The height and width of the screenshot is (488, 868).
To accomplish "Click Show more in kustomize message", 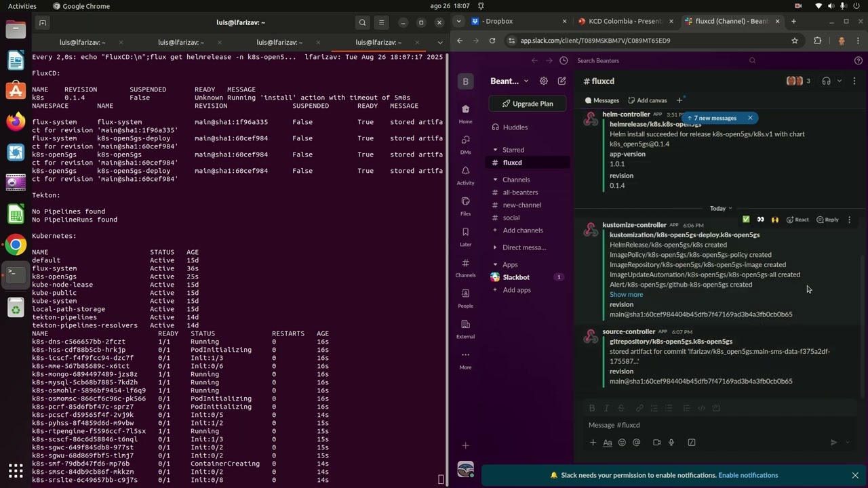I will pos(626,295).
